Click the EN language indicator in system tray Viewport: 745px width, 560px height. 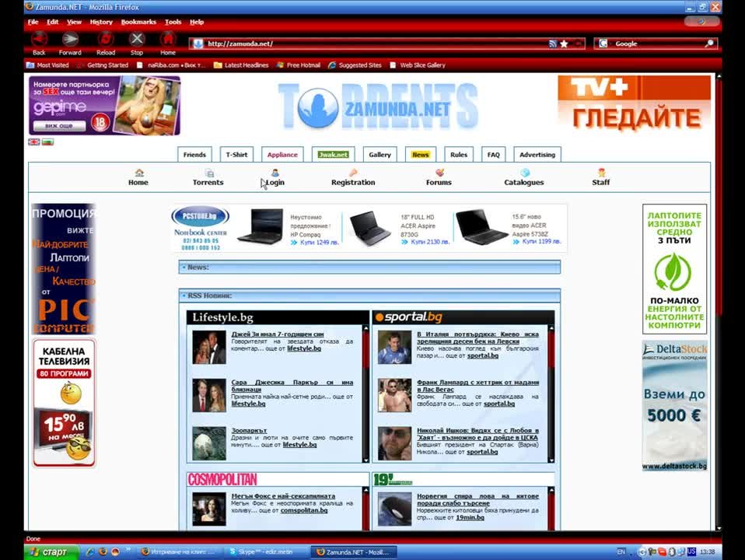click(621, 551)
